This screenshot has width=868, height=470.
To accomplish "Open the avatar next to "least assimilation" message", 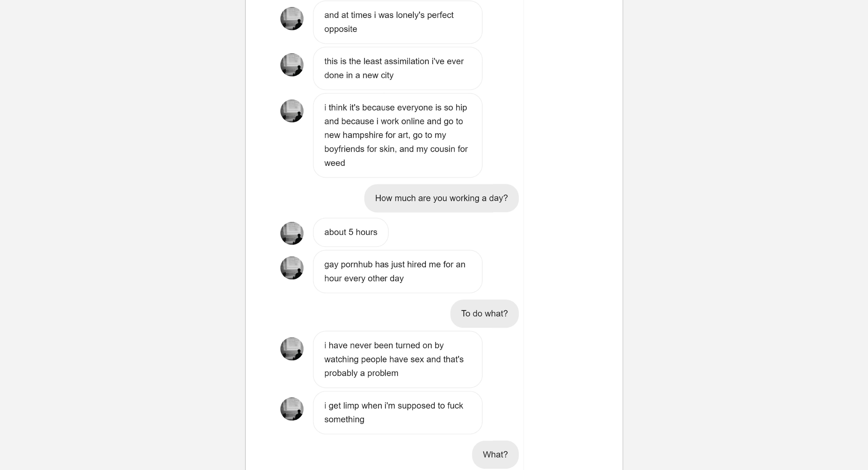I will (x=292, y=65).
